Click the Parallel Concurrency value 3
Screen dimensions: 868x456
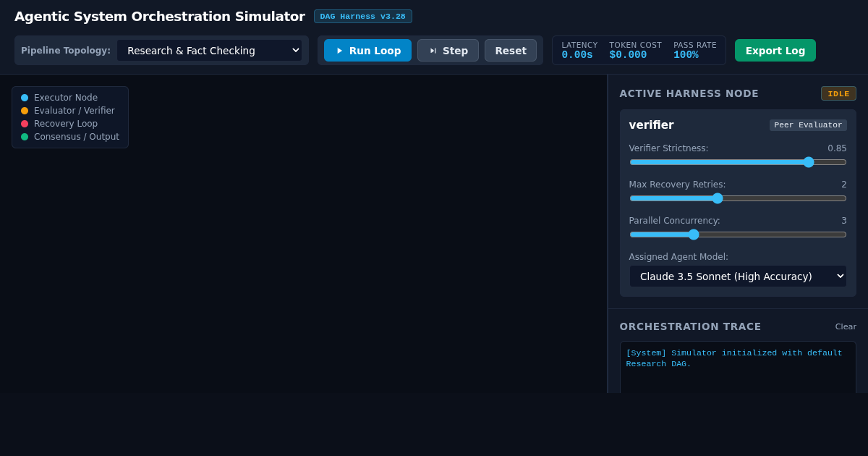click(x=843, y=221)
